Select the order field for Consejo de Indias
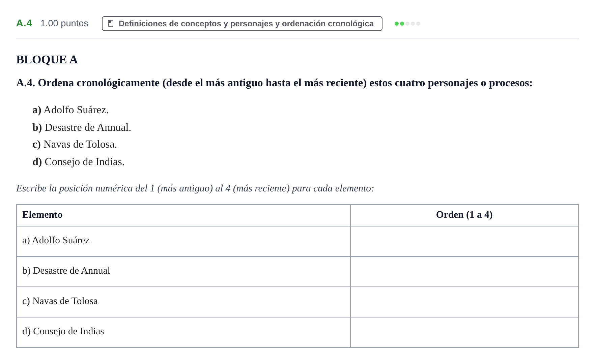Image resolution: width=595 pixels, height=364 pixels. pyautogui.click(x=464, y=332)
